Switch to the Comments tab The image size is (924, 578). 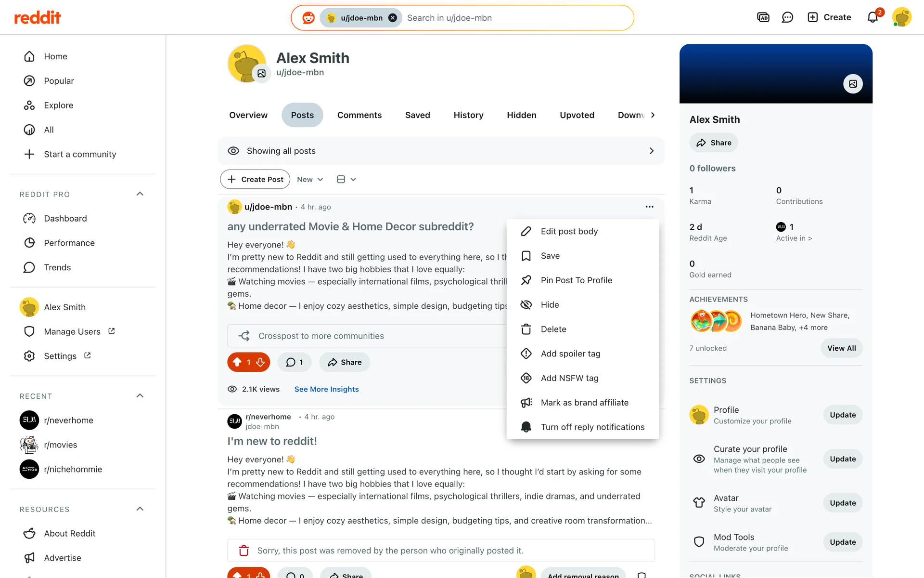click(x=359, y=115)
